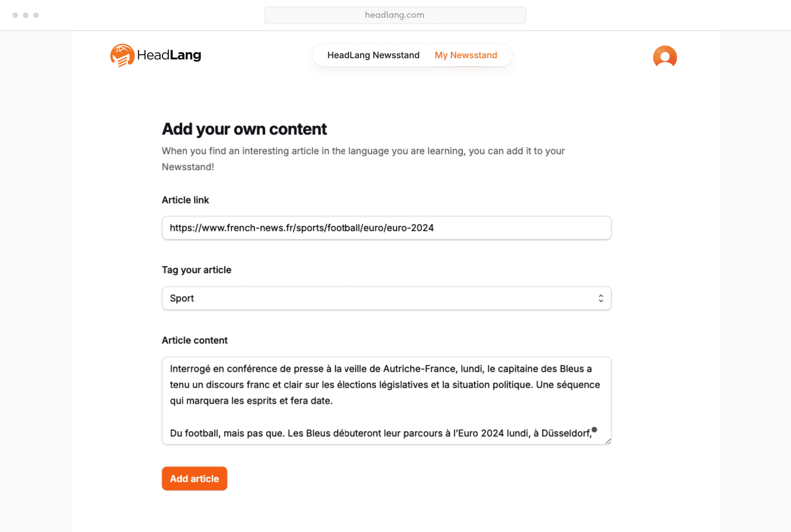Select the My Newsstand tab

click(x=466, y=55)
